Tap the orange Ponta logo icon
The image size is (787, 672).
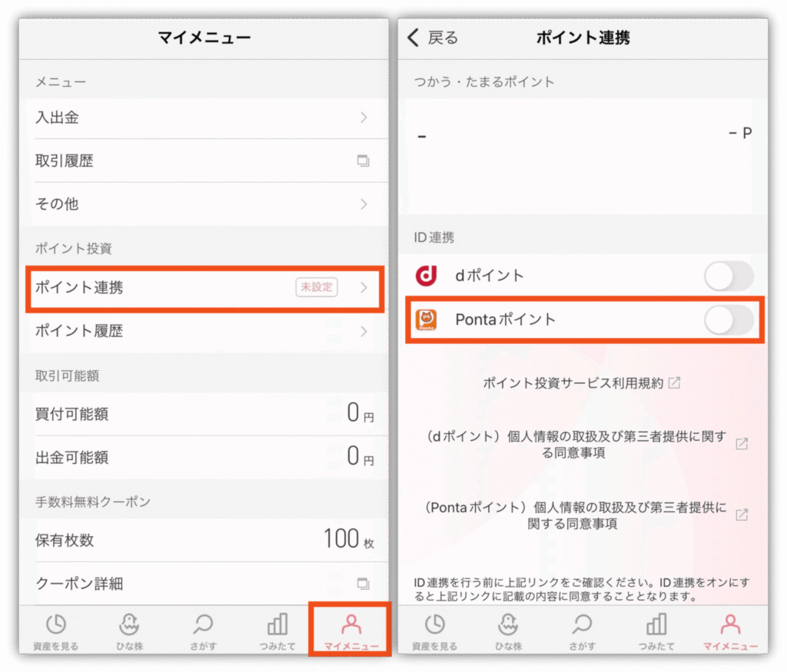point(426,319)
